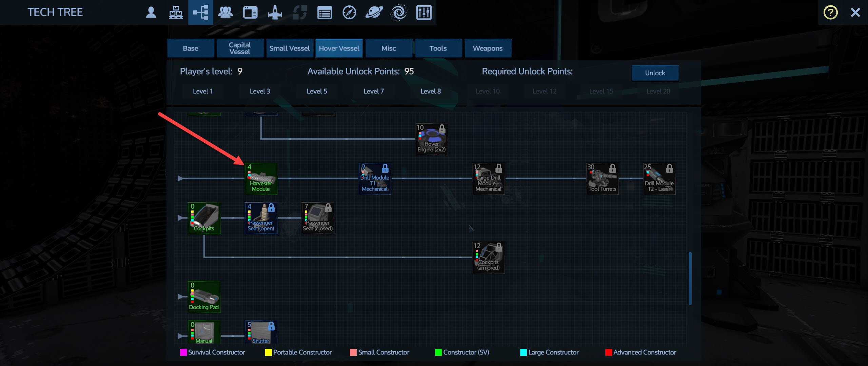Open the planet view icon

[x=374, y=13]
